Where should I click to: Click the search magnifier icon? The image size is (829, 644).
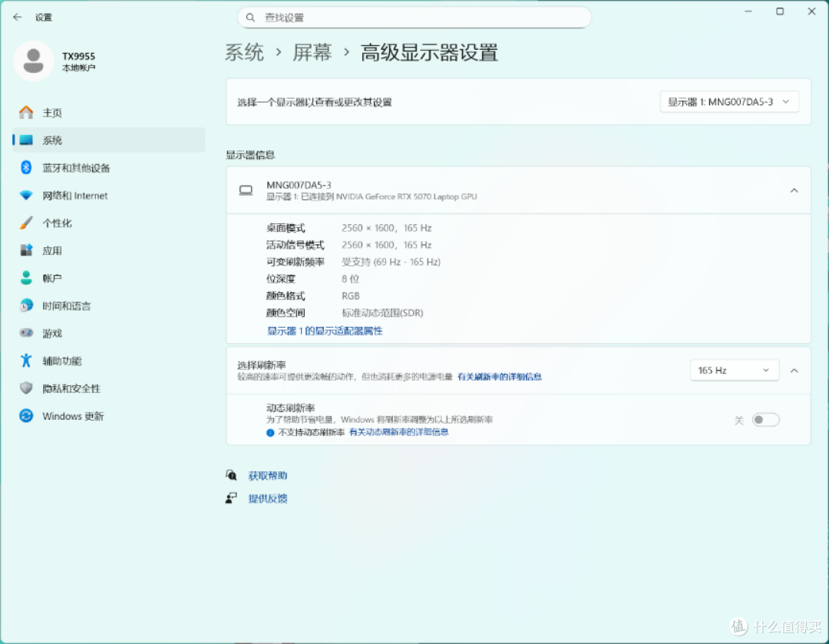[x=250, y=18]
